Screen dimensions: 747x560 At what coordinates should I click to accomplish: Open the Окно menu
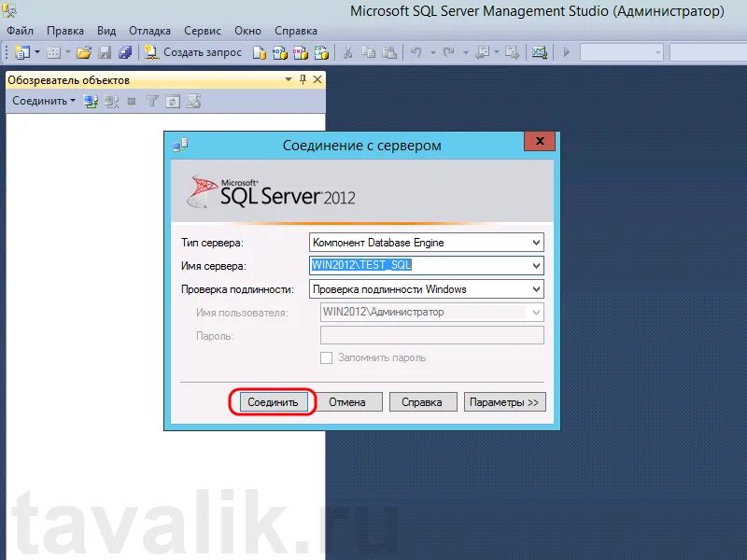click(x=247, y=31)
